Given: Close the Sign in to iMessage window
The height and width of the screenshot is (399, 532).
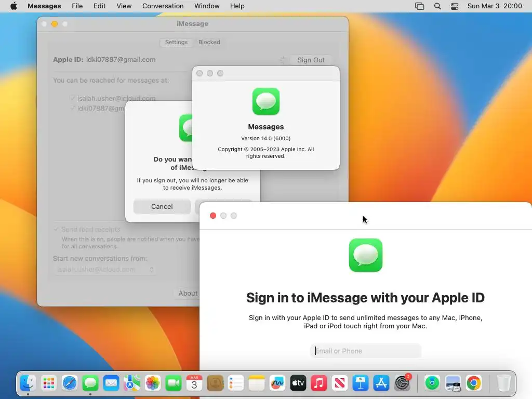Looking at the screenshot, I should click(x=213, y=216).
